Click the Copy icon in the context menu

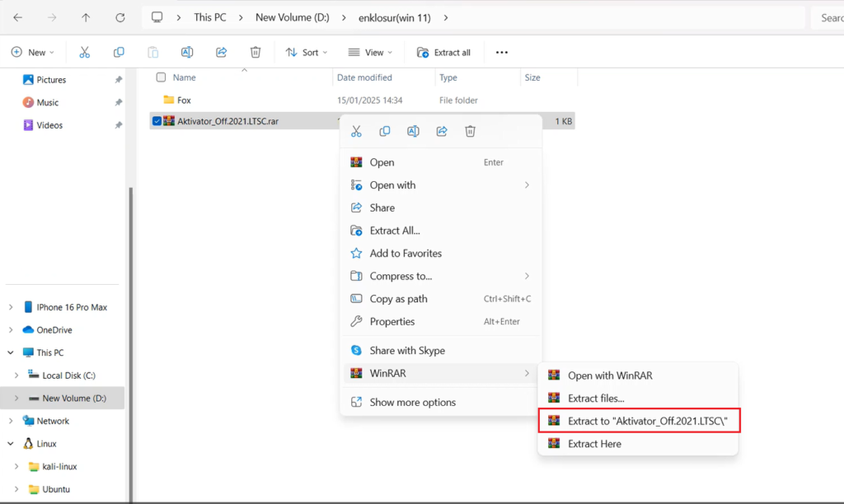[384, 131]
